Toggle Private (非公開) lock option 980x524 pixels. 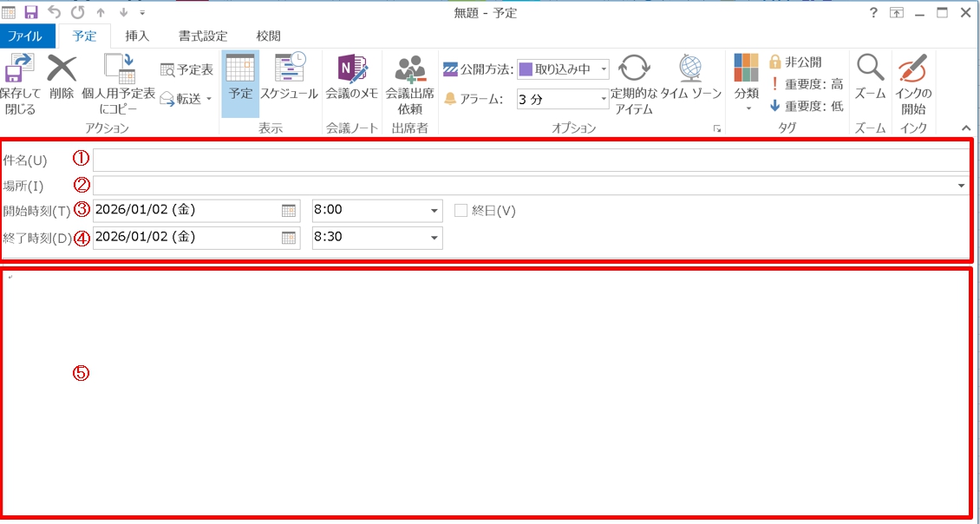click(x=795, y=62)
